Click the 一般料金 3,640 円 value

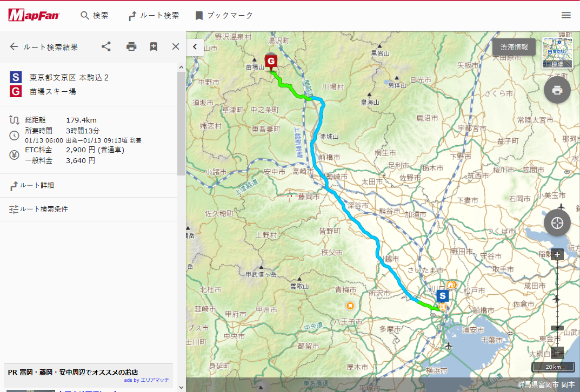tap(81, 161)
